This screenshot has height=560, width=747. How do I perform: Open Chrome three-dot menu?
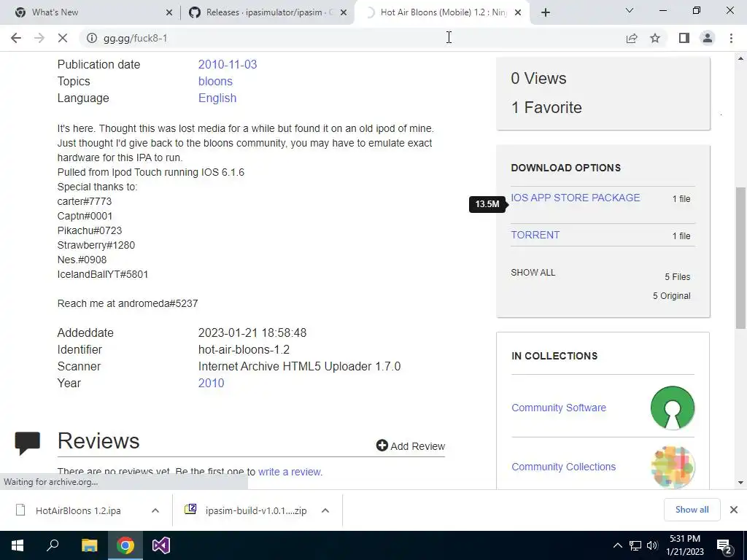731,38
